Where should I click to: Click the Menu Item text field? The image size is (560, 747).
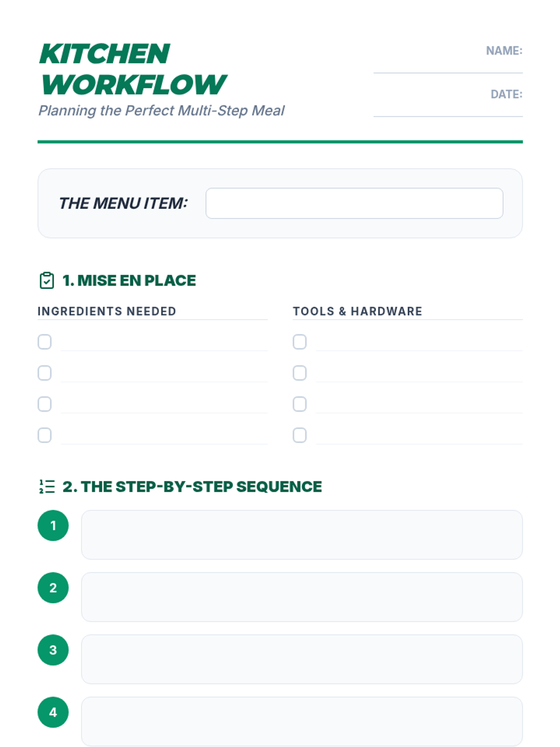coord(354,203)
